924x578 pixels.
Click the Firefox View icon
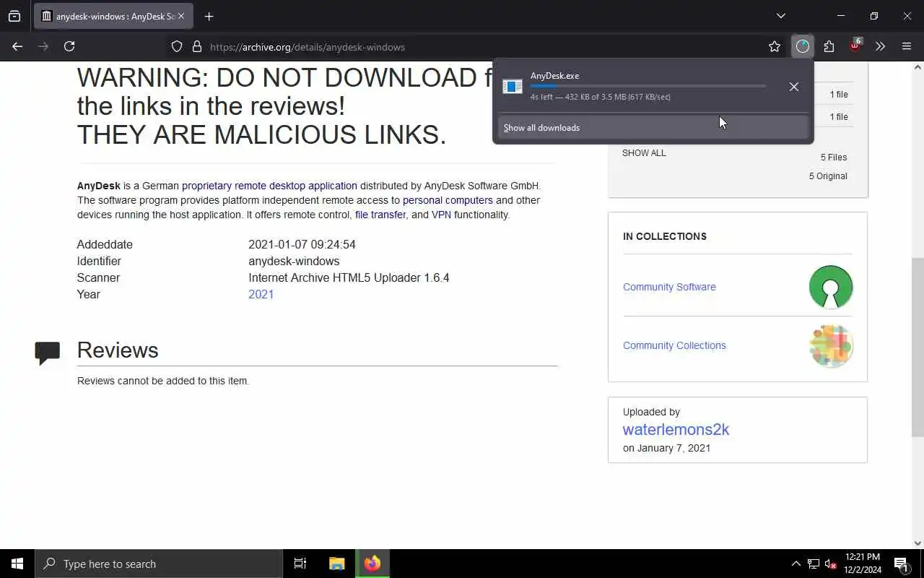(14, 16)
